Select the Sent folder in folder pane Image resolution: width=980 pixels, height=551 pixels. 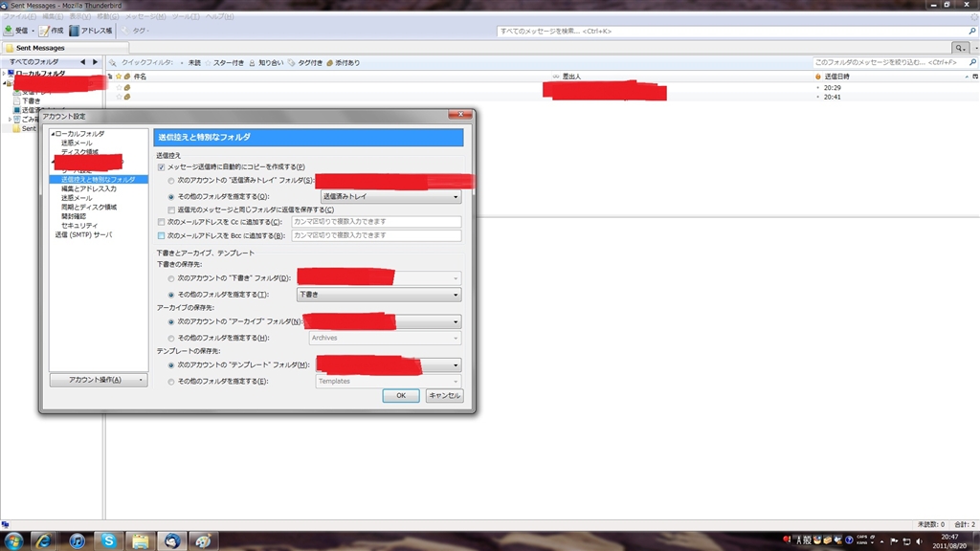(x=25, y=129)
